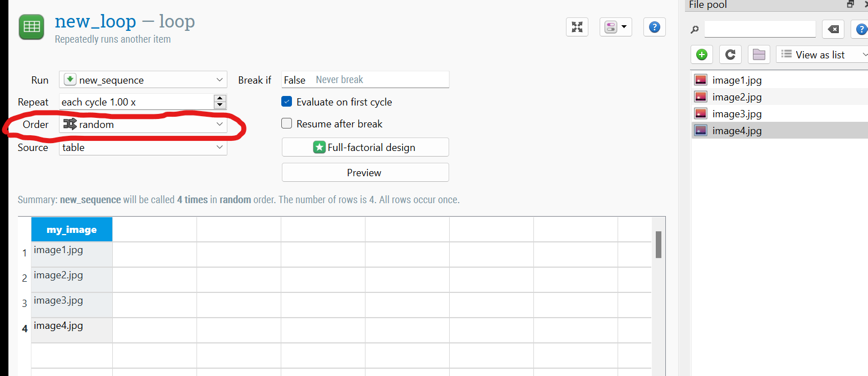Click the Full-factorial design button
This screenshot has width=868, height=376.
(365, 148)
